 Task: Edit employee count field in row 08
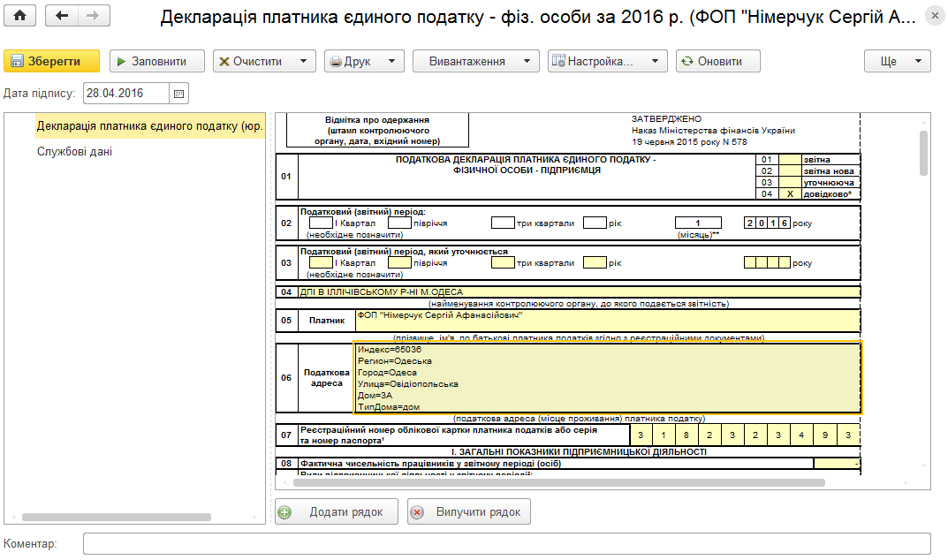pos(837,464)
